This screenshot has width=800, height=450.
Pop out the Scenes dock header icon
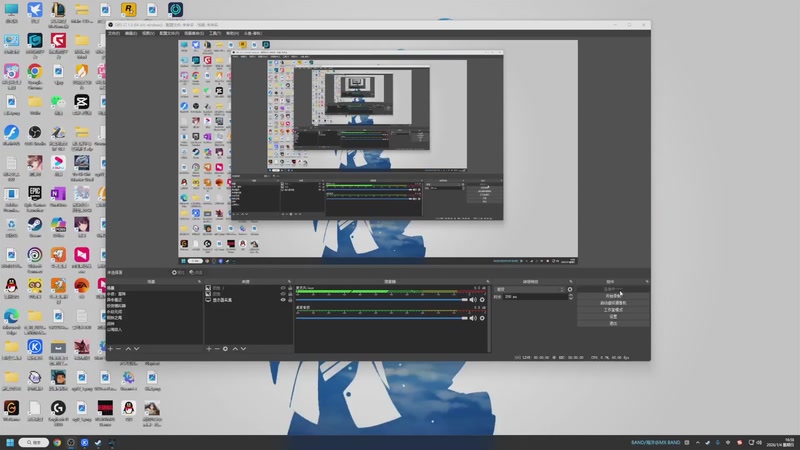pos(199,282)
